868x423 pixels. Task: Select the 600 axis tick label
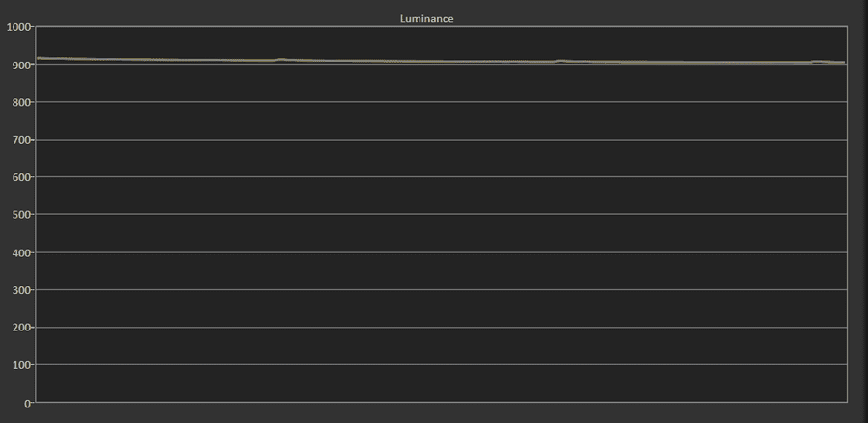click(21, 177)
